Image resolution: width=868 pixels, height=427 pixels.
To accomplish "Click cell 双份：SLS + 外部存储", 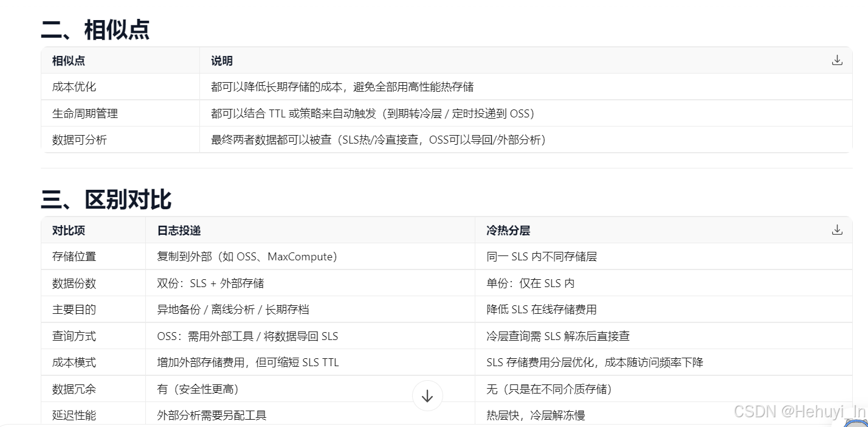I will pos(210,283).
